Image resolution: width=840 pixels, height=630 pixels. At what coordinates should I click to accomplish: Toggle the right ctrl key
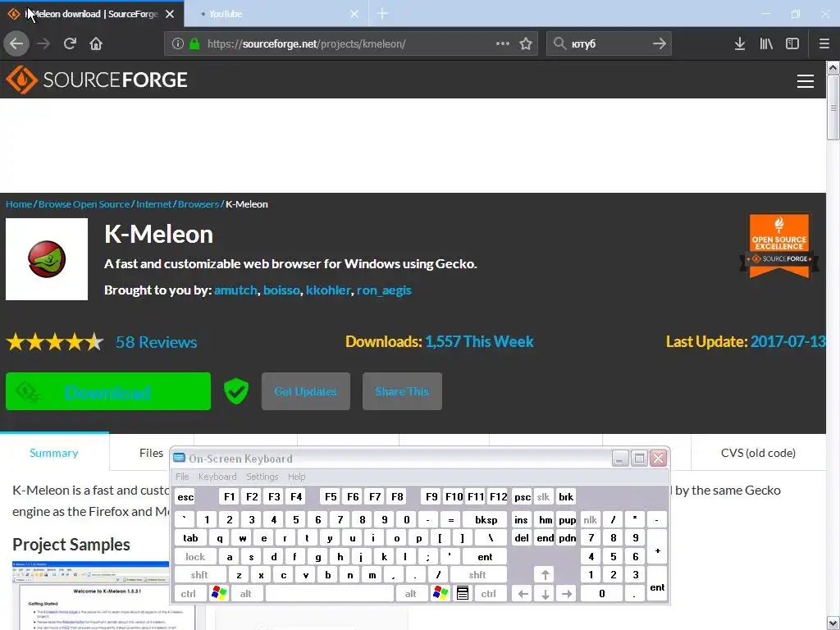(x=489, y=594)
